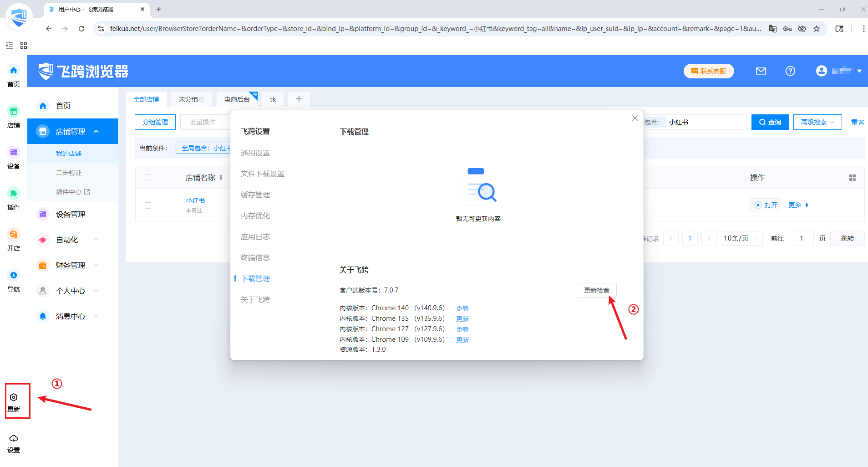Image resolution: width=868 pixels, height=467 pixels.
Task: Click 更新 link for Chrome 140 kernel
Action: [462, 308]
